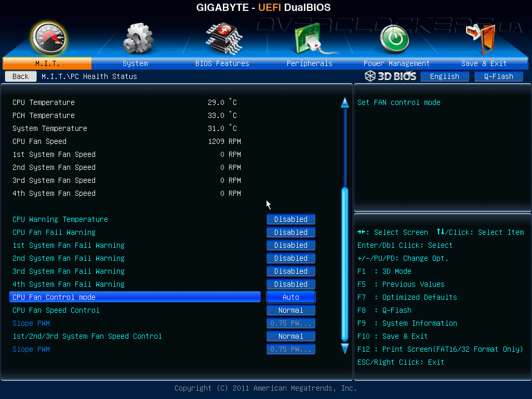Screen dimensions: 532x399
Task: Open the BIOS Features tab
Action: click(x=222, y=63)
